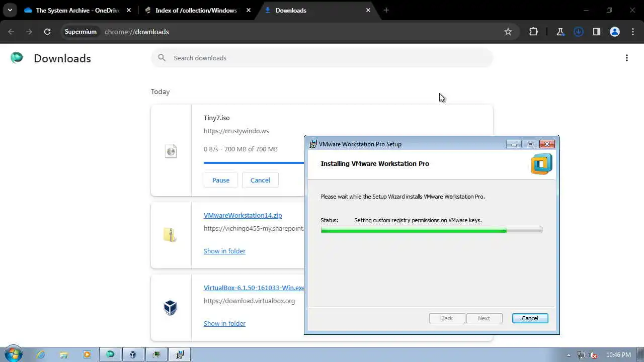Show hidden system tray icons
The height and width of the screenshot is (362, 644).
569,355
